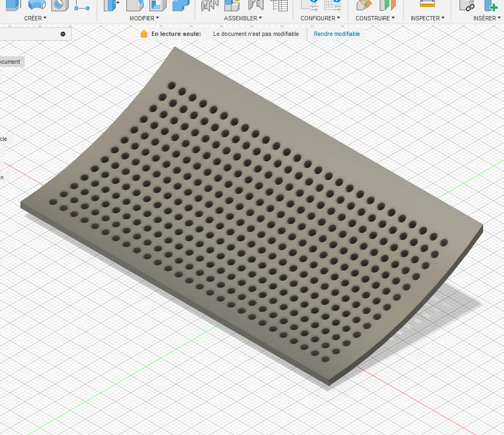Click the Insert linked component chain icon
Screen dimensions: 504x435
(467, 5)
